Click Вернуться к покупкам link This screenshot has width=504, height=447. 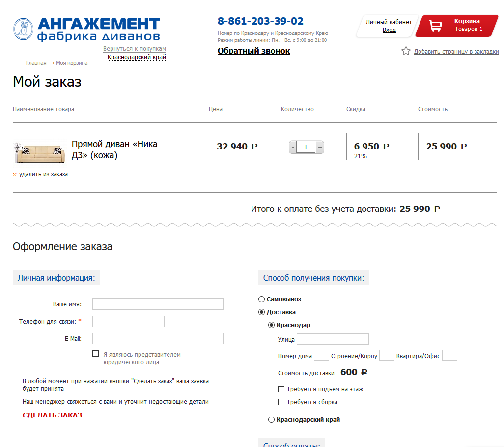coord(135,49)
